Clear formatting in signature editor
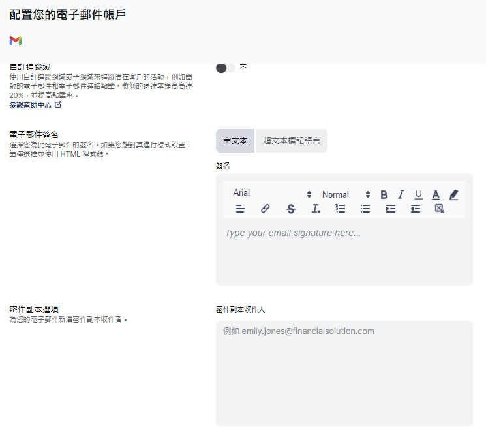Image resolution: width=486 pixels, height=448 pixels. point(316,209)
